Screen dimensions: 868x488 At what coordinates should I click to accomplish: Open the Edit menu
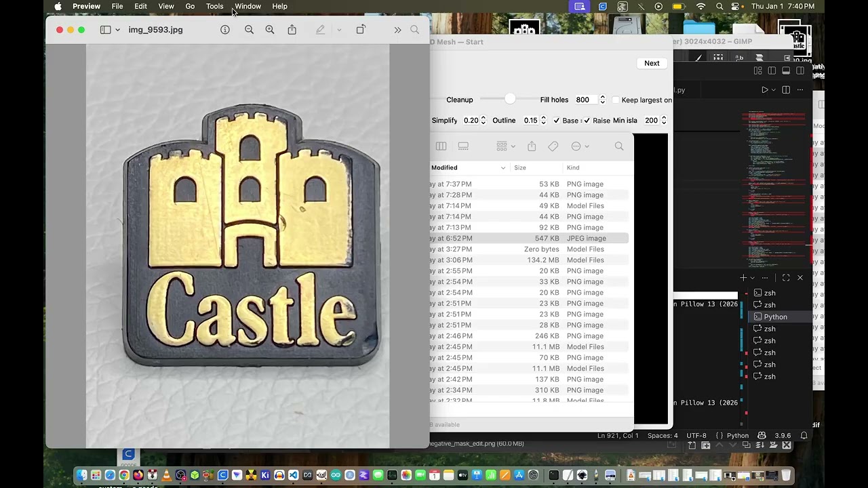pyautogui.click(x=140, y=7)
